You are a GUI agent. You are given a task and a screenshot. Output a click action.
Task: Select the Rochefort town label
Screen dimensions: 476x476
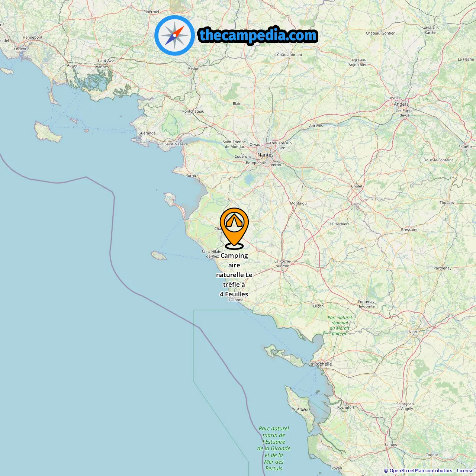(346, 408)
